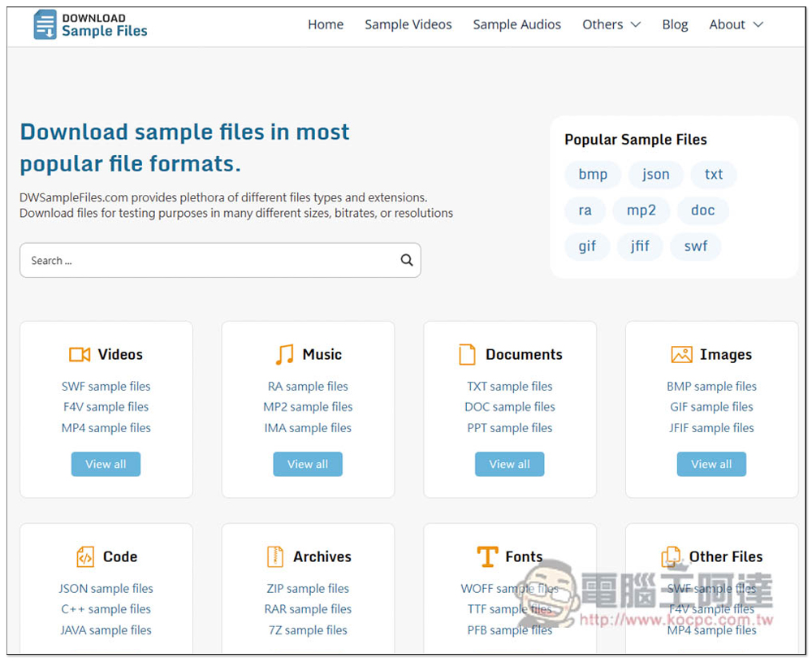Click the Images picture icon
This screenshot has width=812, height=662.
click(x=681, y=354)
